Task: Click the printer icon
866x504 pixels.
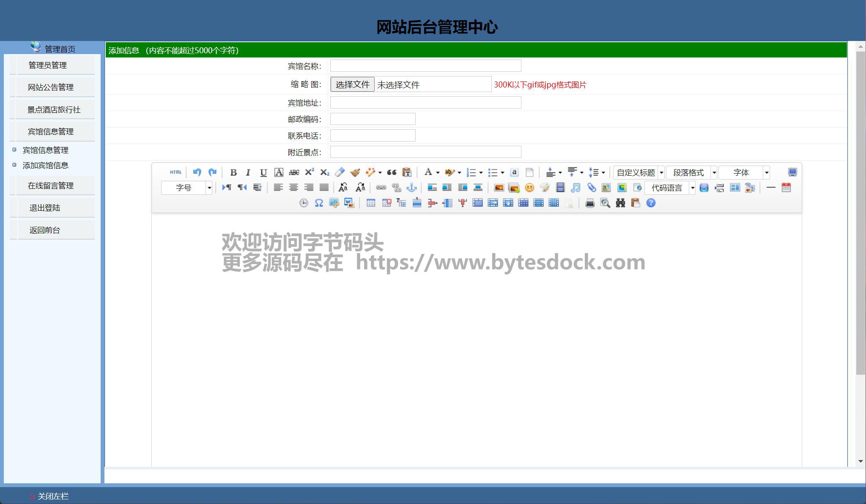Action: tap(590, 203)
